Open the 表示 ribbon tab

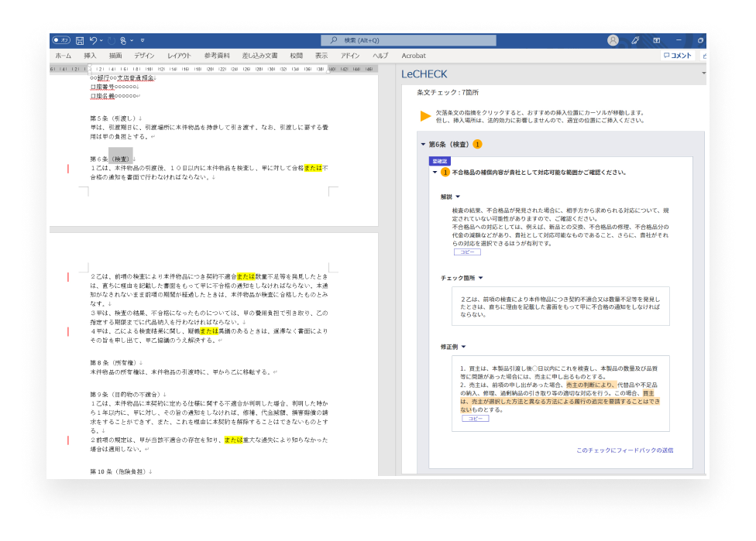pos(321,56)
